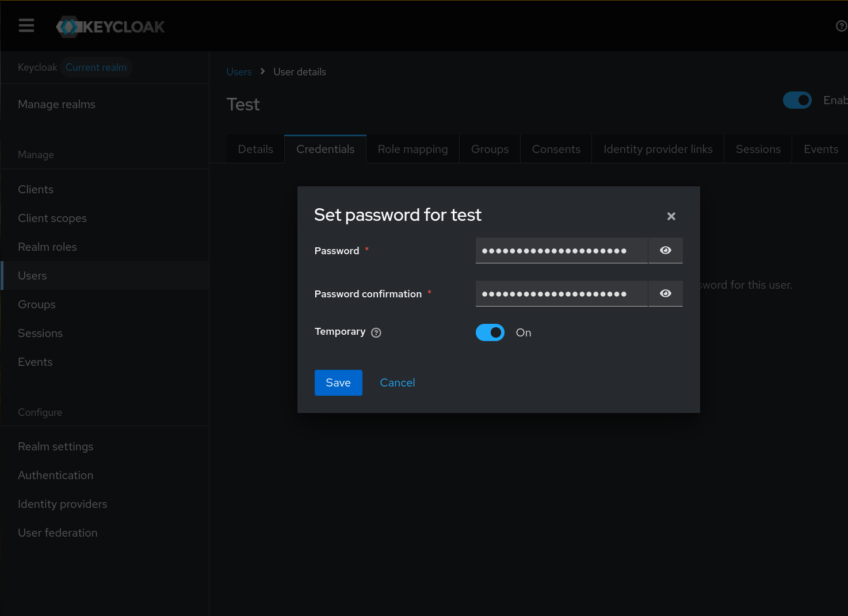Click the Set password for test title
Viewport: 848px width, 616px height.
[x=398, y=215]
